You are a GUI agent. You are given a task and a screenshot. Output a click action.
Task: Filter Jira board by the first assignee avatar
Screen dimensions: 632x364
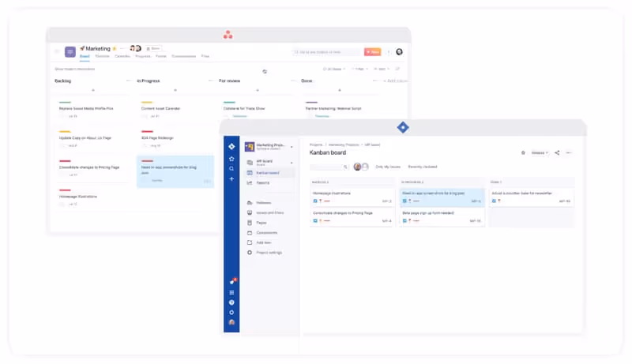[x=358, y=167]
